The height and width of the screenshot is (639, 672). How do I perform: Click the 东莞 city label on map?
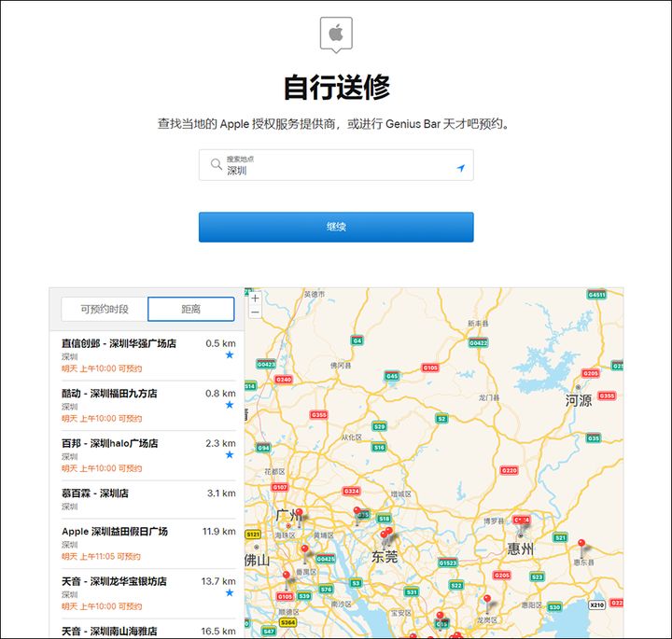pyautogui.click(x=385, y=557)
